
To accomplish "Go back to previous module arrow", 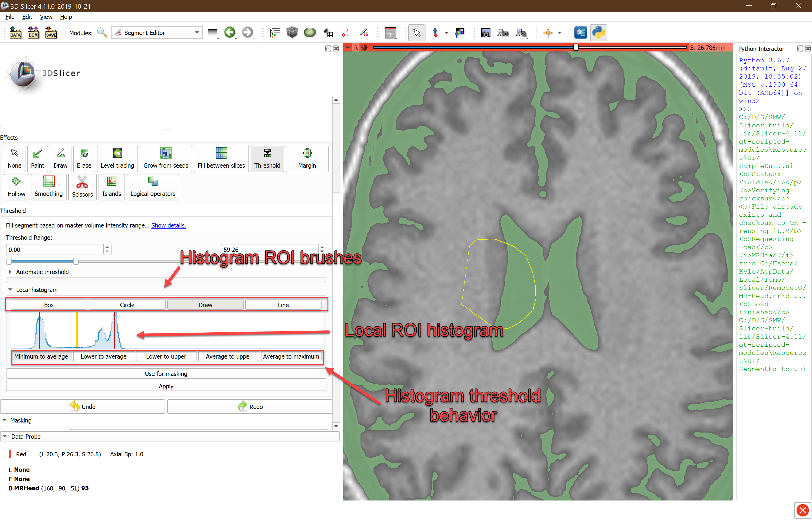I will (230, 33).
